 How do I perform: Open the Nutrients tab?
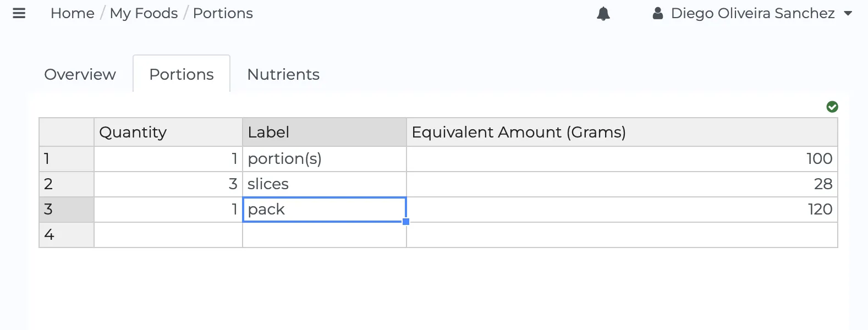(283, 74)
